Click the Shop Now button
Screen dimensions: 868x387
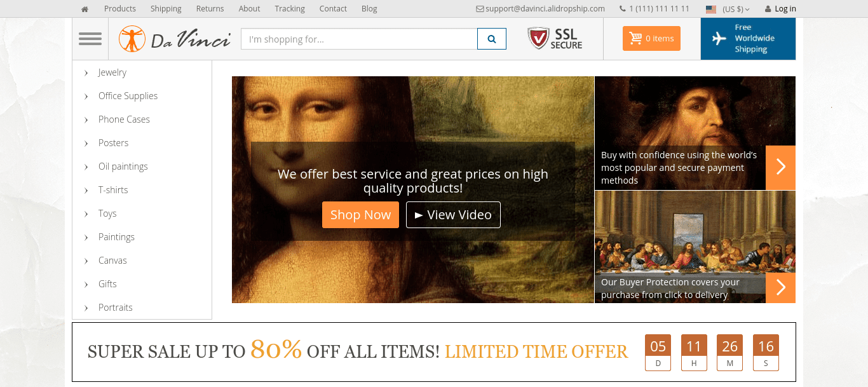(360, 215)
